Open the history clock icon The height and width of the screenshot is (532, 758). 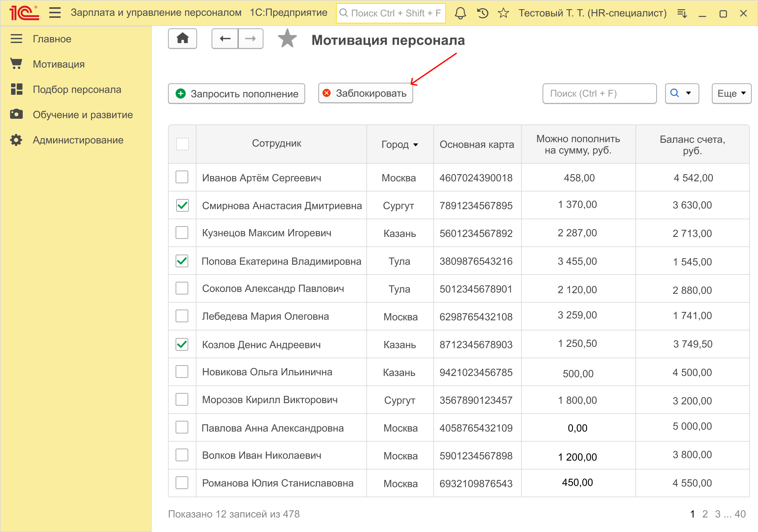[482, 13]
